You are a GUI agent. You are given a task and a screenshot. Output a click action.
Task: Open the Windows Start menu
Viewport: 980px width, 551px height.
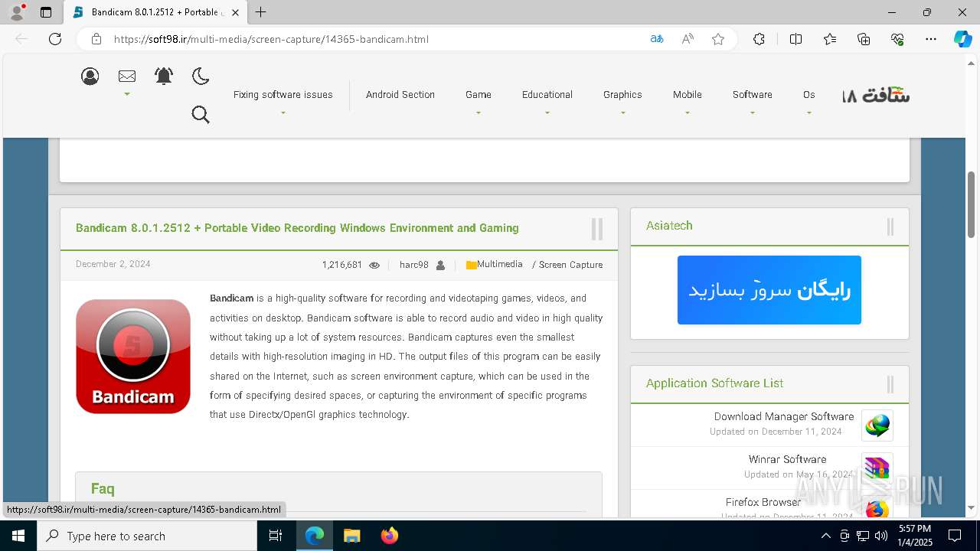[18, 536]
